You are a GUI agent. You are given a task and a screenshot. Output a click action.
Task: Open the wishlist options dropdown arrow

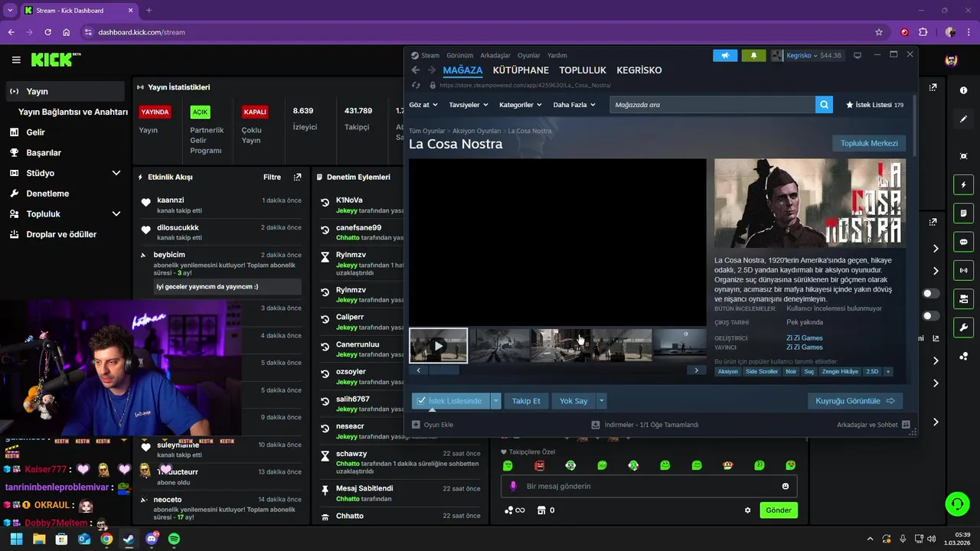(x=495, y=401)
